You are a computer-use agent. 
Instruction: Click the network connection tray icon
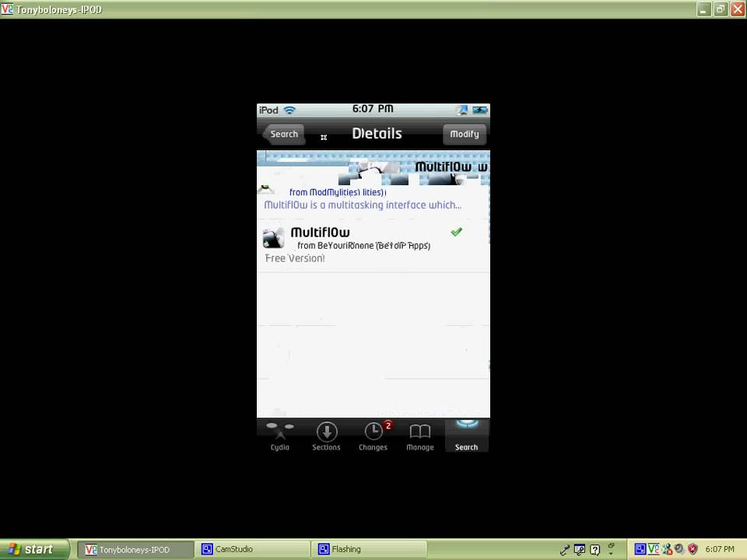[x=667, y=549]
